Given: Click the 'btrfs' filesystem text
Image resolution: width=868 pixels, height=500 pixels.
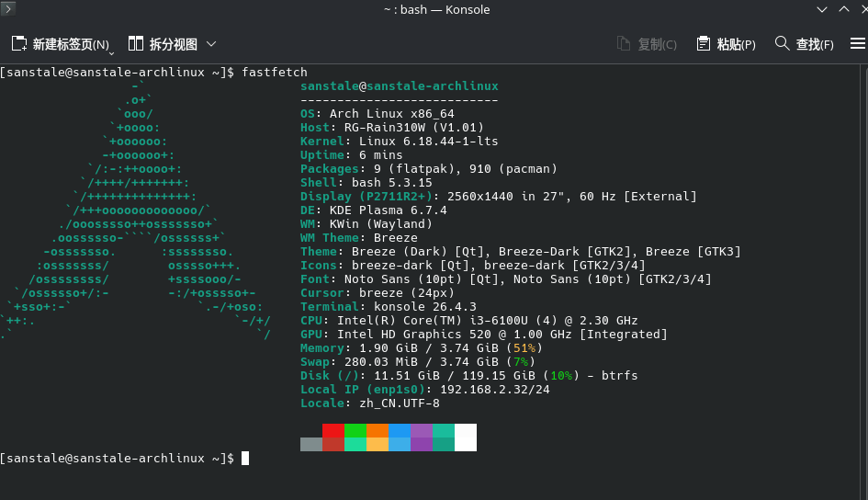Looking at the screenshot, I should click(619, 376).
